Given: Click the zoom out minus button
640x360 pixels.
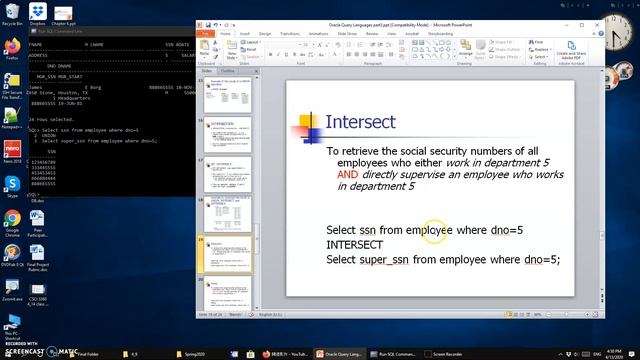Looking at the screenshot, I should [549, 315].
